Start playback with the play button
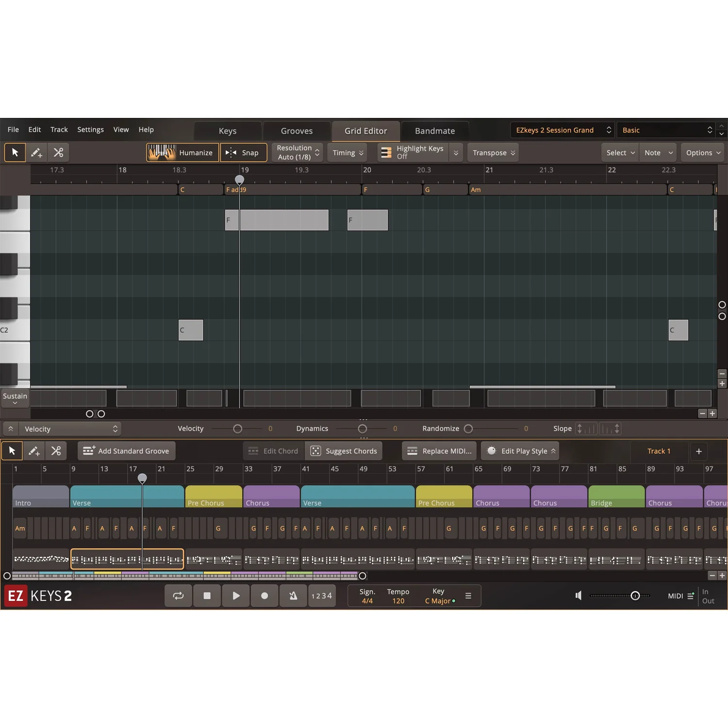728x728 pixels. pos(236,596)
